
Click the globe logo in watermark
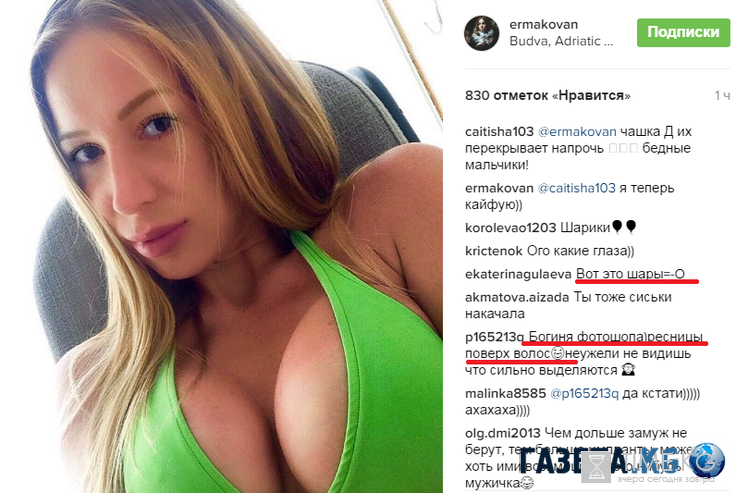pyautogui.click(x=707, y=460)
